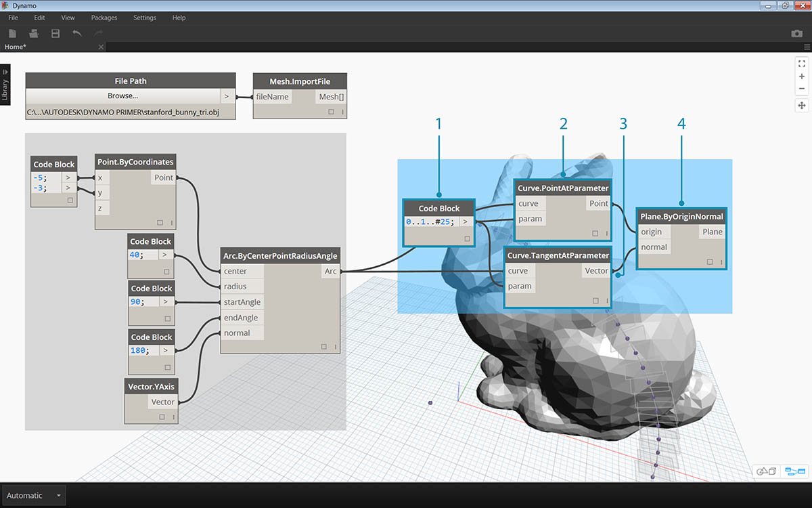The width and height of the screenshot is (812, 508).
Task: Click the zoom in plus icon
Action: (x=802, y=77)
